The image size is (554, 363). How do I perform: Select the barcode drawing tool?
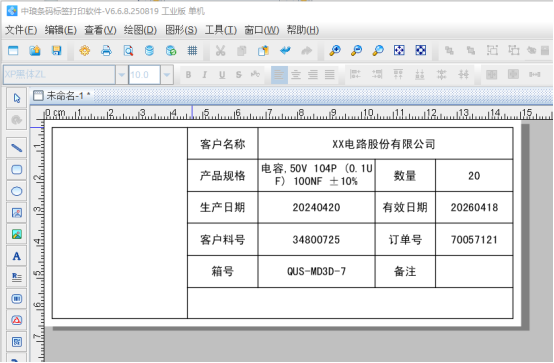click(x=17, y=299)
